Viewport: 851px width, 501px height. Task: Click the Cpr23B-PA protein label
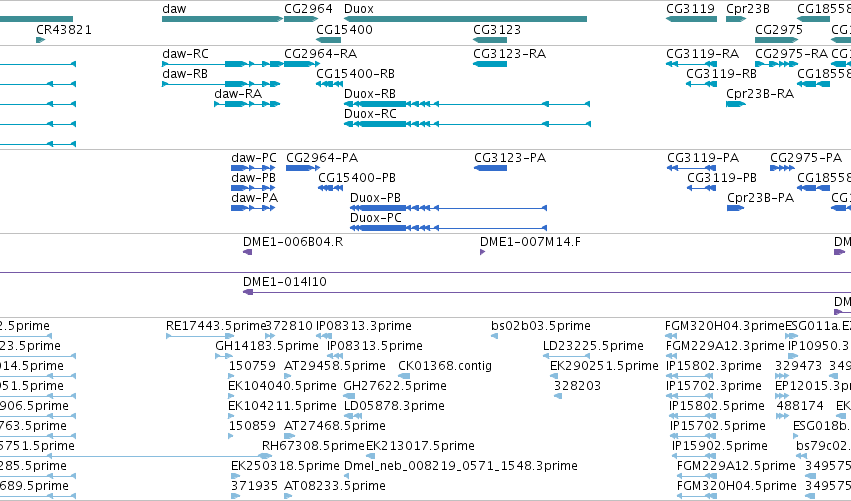click(x=761, y=198)
